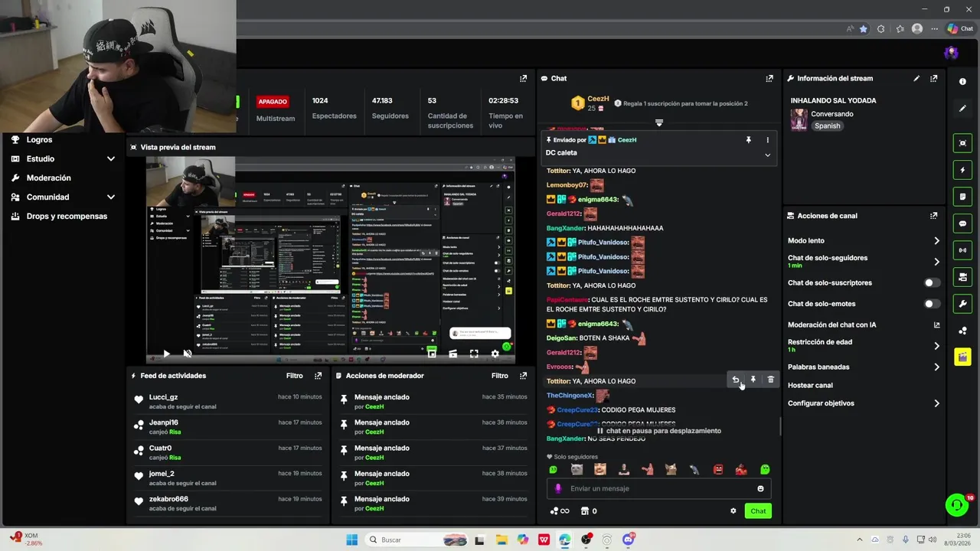Click the pencil quick action in right sidebar

[x=963, y=109]
